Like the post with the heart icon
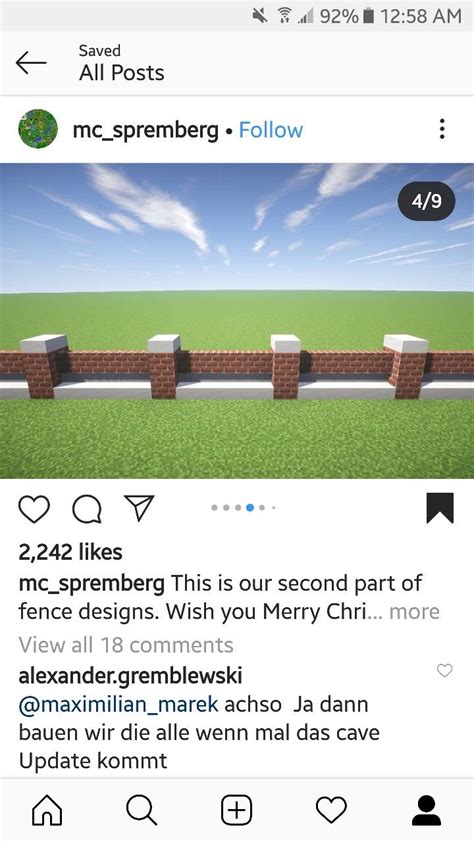Viewport: 474px width, 842px height. [34, 508]
